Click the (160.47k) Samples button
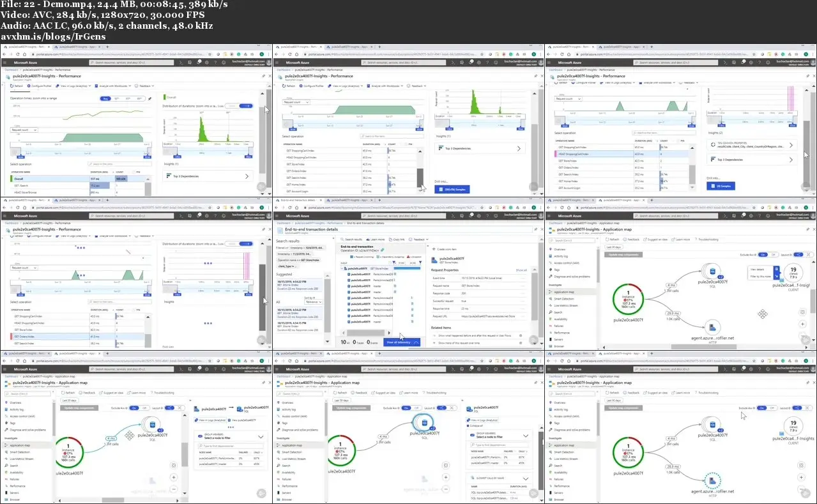 click(453, 189)
